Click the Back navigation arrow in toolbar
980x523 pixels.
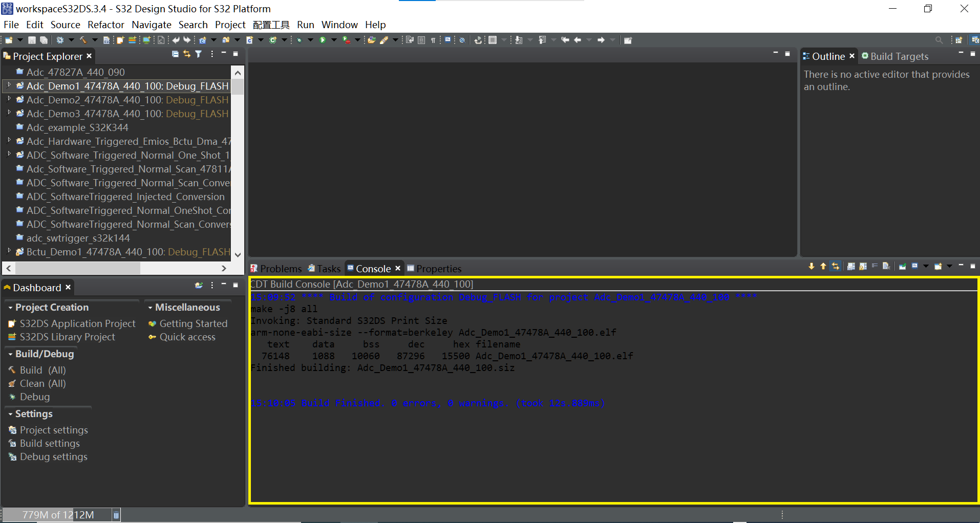pyautogui.click(x=578, y=40)
